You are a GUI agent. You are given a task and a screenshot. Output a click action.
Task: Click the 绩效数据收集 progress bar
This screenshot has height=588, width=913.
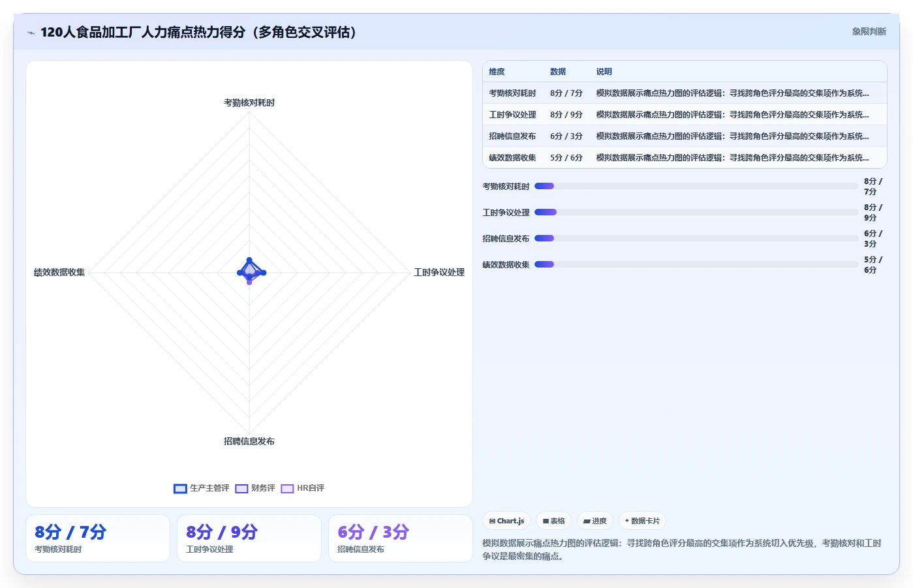696,264
